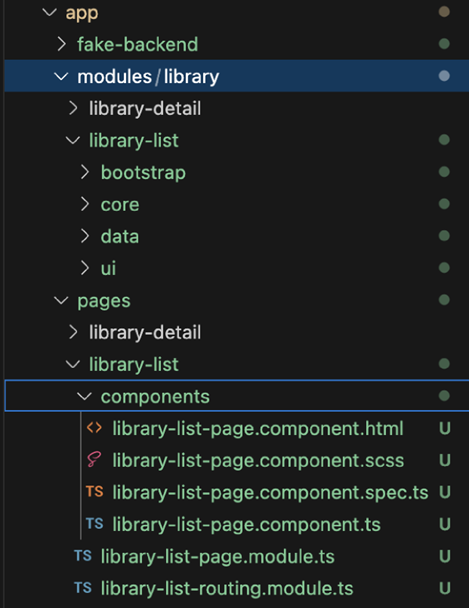Screen dimensions: 469x608
Task: Select the core folder
Action: (120, 205)
